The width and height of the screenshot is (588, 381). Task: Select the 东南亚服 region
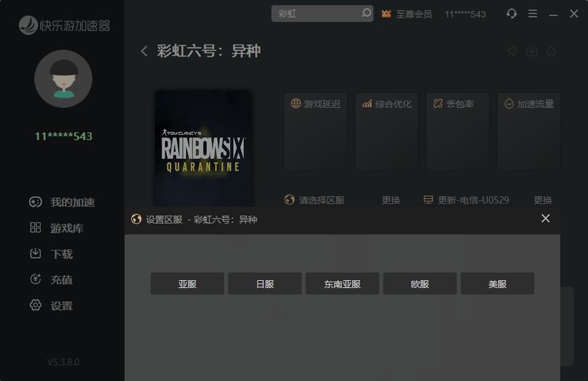[x=342, y=283]
